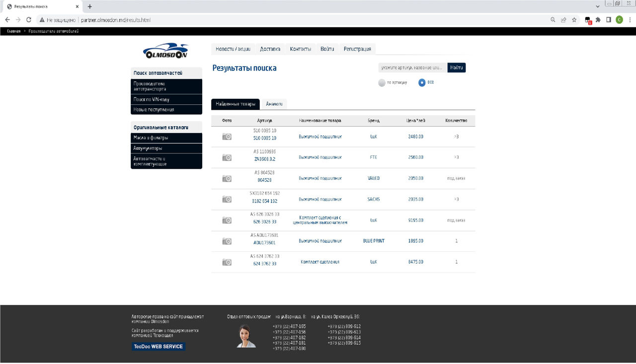This screenshot has width=636, height=364.
Task: Open article link 510 0035 10
Action: coord(265,138)
